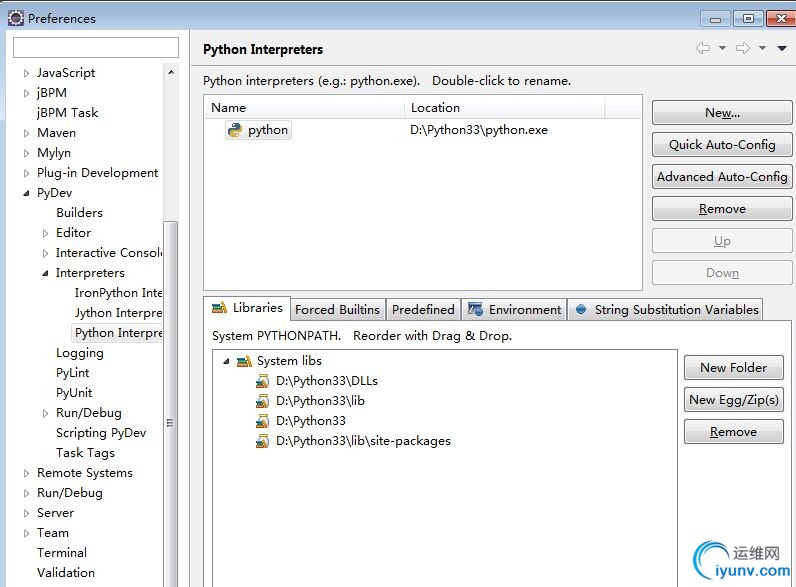Collapse the PyDev tree node
This screenshot has width=796, height=587.
pyautogui.click(x=27, y=193)
